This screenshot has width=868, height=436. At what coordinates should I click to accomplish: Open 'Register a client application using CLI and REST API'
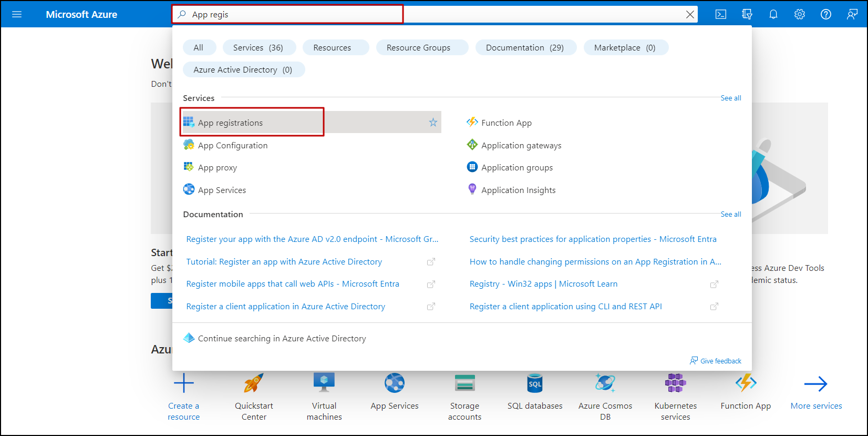click(566, 306)
